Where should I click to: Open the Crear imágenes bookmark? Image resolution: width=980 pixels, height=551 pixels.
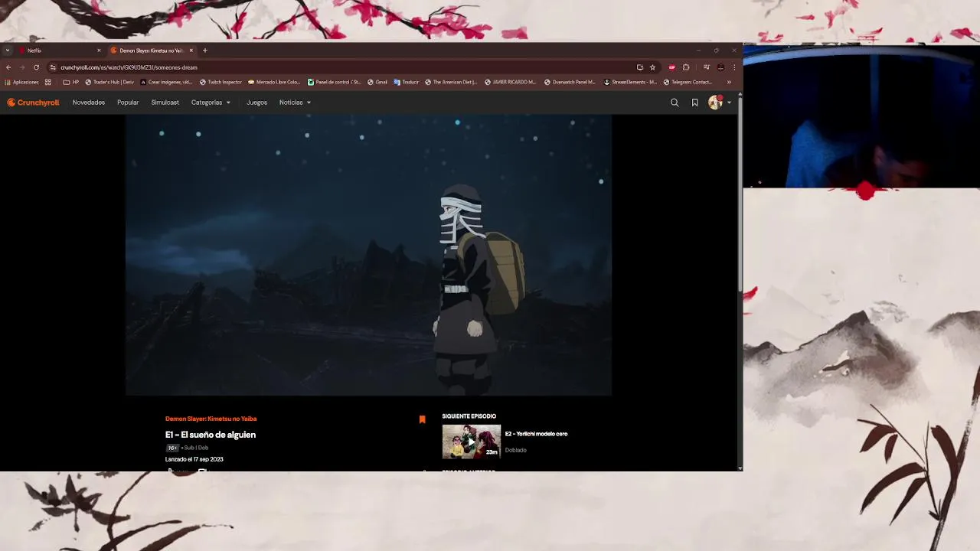[x=166, y=82]
